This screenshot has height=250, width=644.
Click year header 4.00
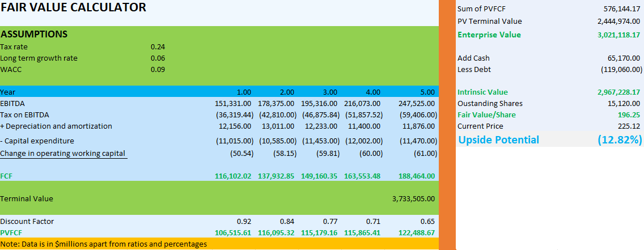click(x=374, y=92)
